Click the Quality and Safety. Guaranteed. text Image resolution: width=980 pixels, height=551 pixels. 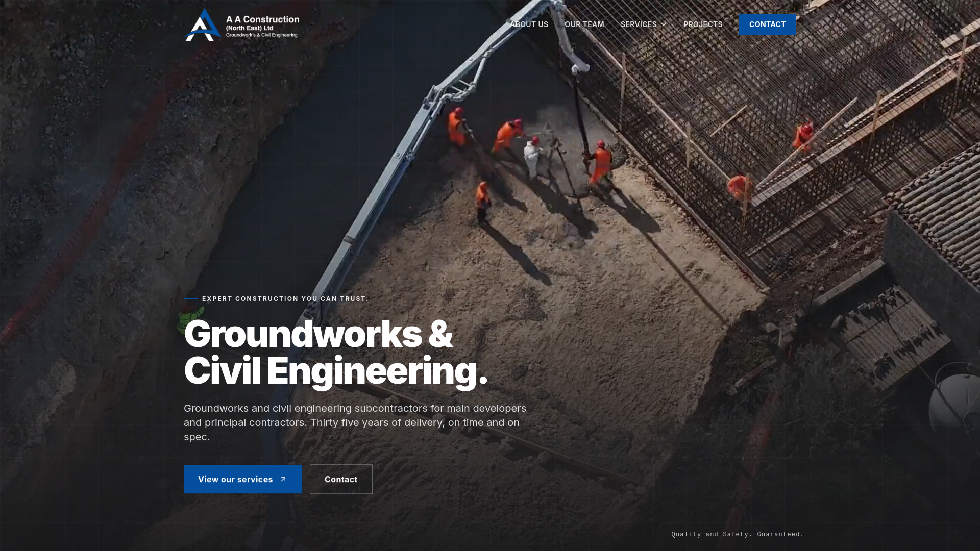coord(738,535)
